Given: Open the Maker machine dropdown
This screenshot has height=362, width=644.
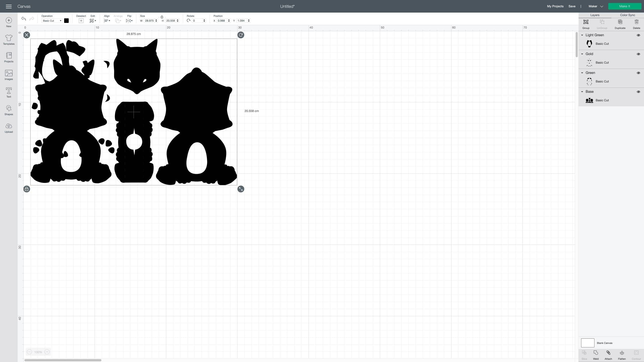Looking at the screenshot, I should point(596,6).
